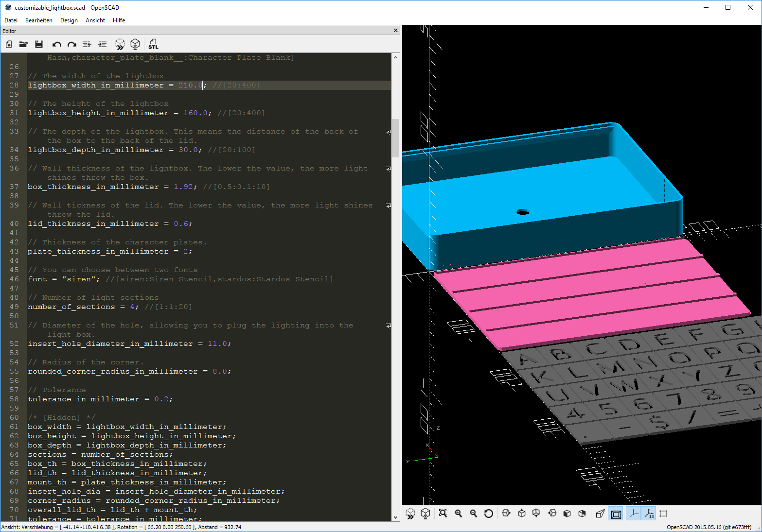Zoom out of the 3D view
The image size is (762, 532).
click(x=474, y=513)
